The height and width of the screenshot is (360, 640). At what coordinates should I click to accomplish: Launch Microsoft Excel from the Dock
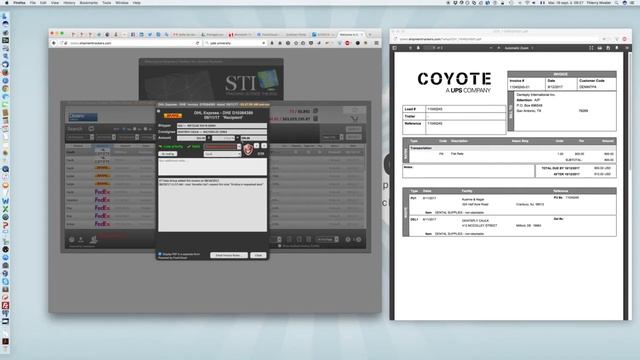pyautogui.click(x=5, y=209)
